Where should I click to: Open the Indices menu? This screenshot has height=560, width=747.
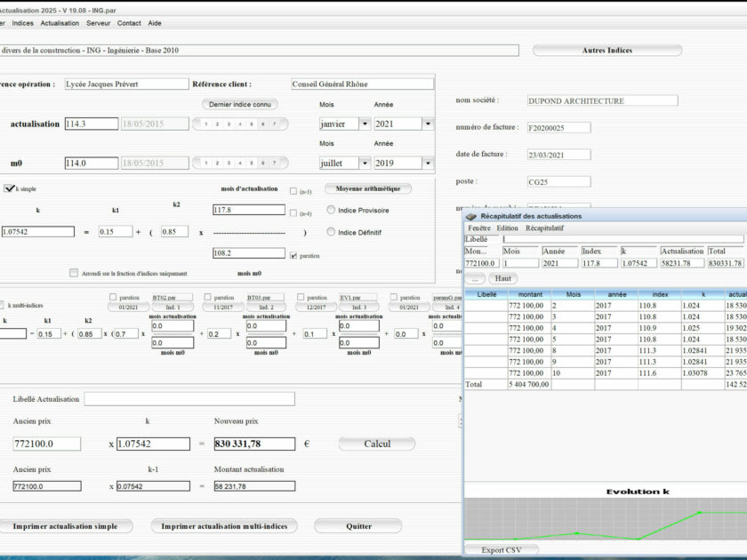[x=23, y=23]
